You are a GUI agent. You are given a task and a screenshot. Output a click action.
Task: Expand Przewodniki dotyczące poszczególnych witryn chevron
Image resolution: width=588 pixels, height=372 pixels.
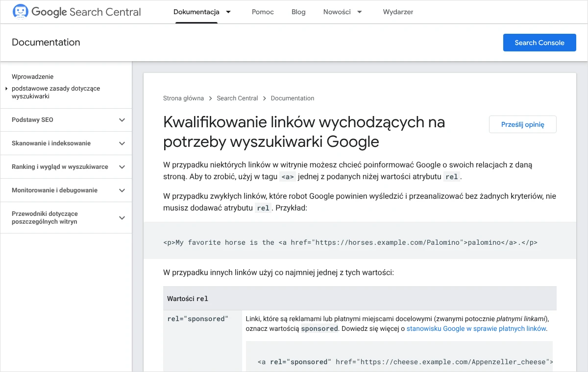122,218
